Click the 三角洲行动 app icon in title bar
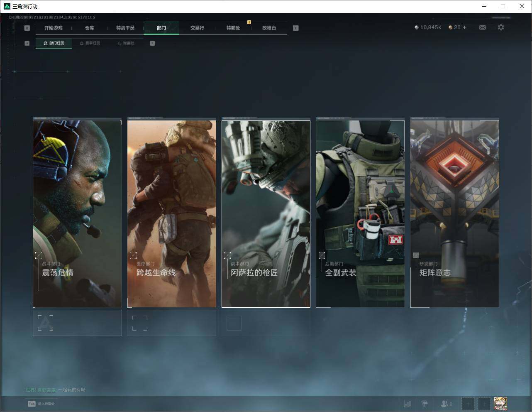 pos(7,6)
